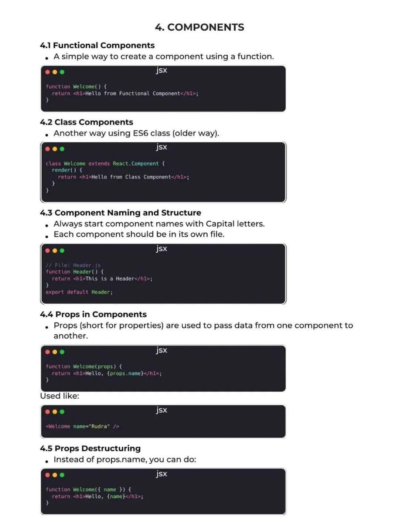The height and width of the screenshot is (532, 399).
Task: Click the 'Used like:' text
Action: click(59, 396)
